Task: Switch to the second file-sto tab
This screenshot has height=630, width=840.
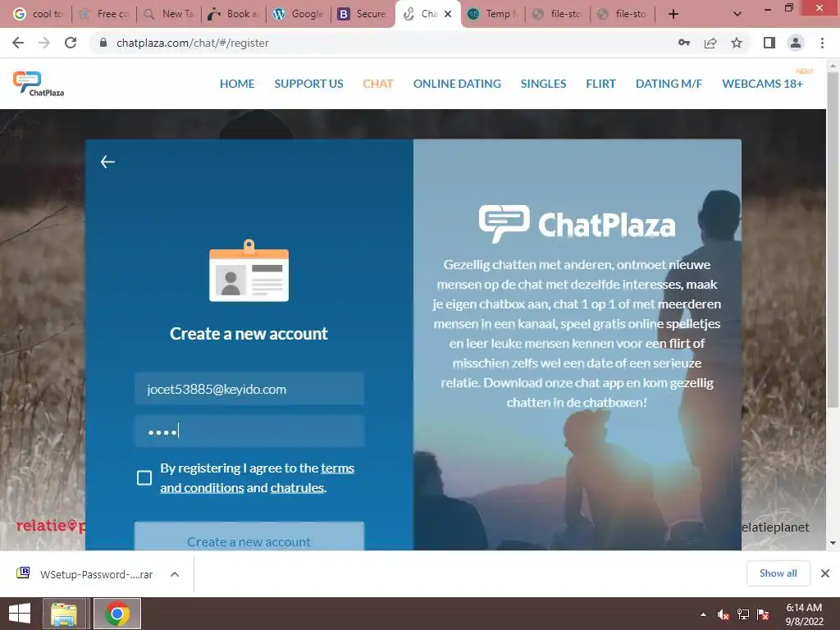Action: [x=623, y=14]
